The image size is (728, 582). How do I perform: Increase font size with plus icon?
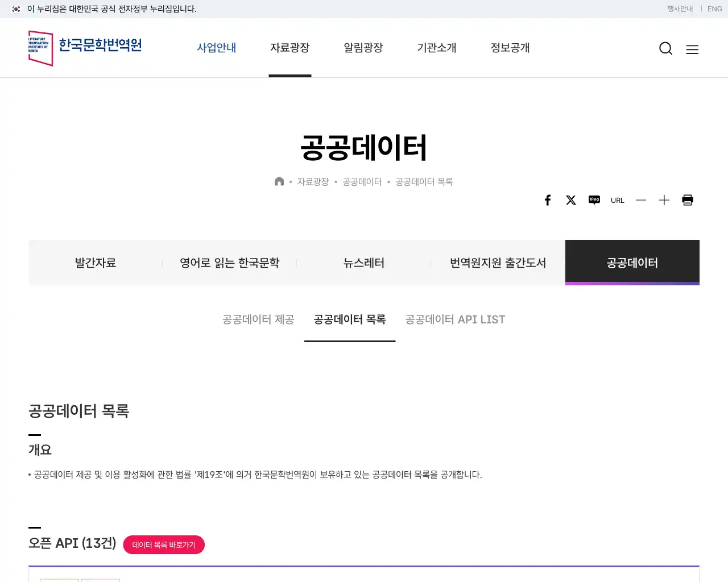point(664,200)
